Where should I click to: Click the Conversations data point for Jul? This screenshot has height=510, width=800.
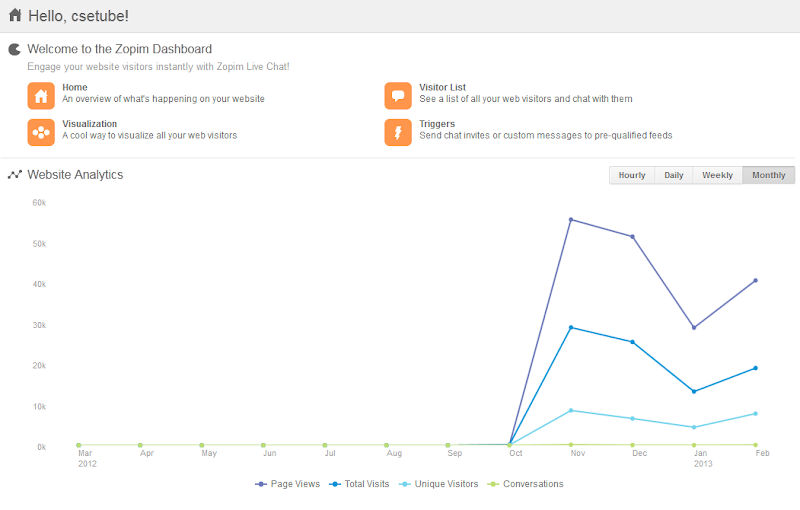point(325,445)
